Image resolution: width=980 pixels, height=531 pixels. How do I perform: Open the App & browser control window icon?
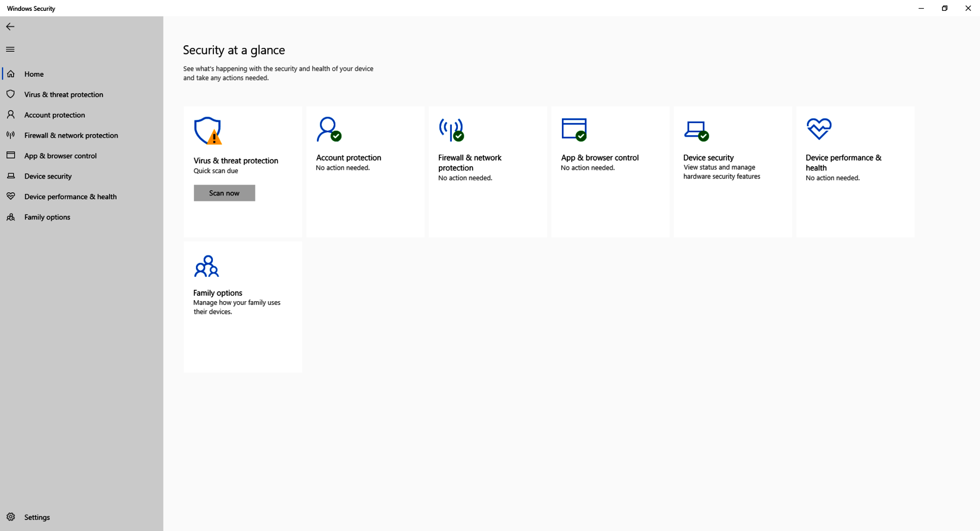tap(574, 130)
